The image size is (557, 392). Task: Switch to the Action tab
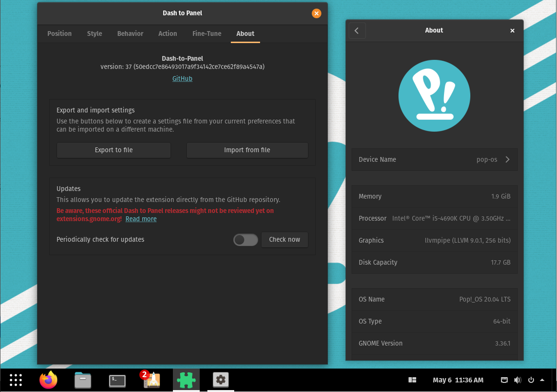click(168, 34)
